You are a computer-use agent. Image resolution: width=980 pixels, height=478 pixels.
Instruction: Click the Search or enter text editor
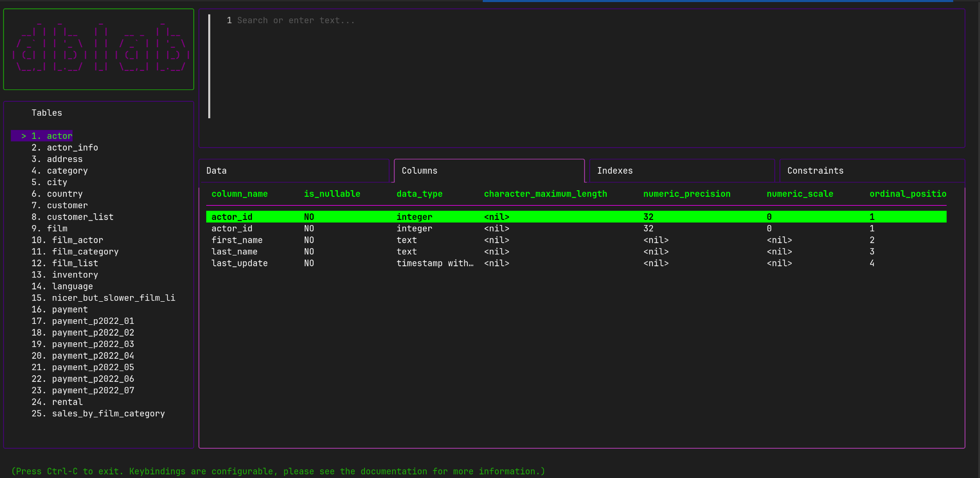[581, 78]
